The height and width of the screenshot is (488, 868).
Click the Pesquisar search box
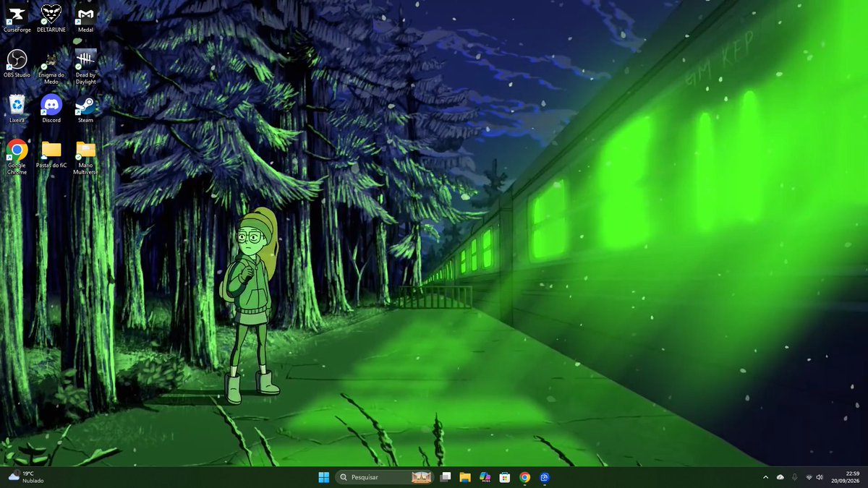[x=386, y=477]
